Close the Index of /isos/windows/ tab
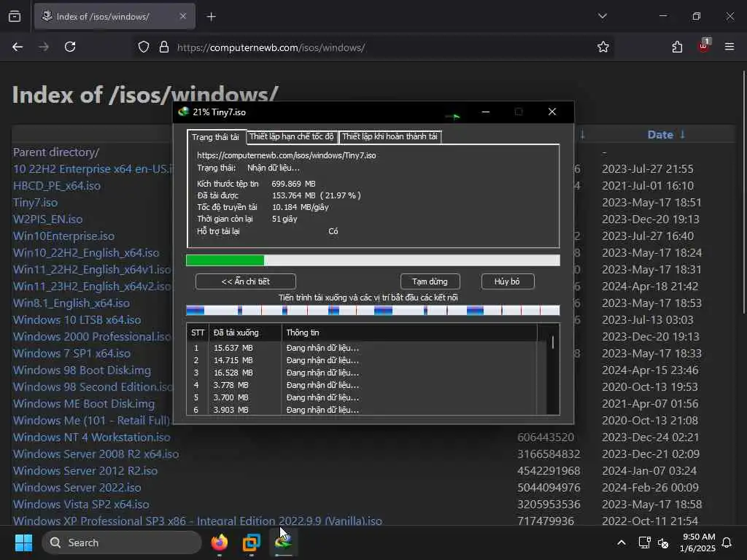 coord(183,16)
